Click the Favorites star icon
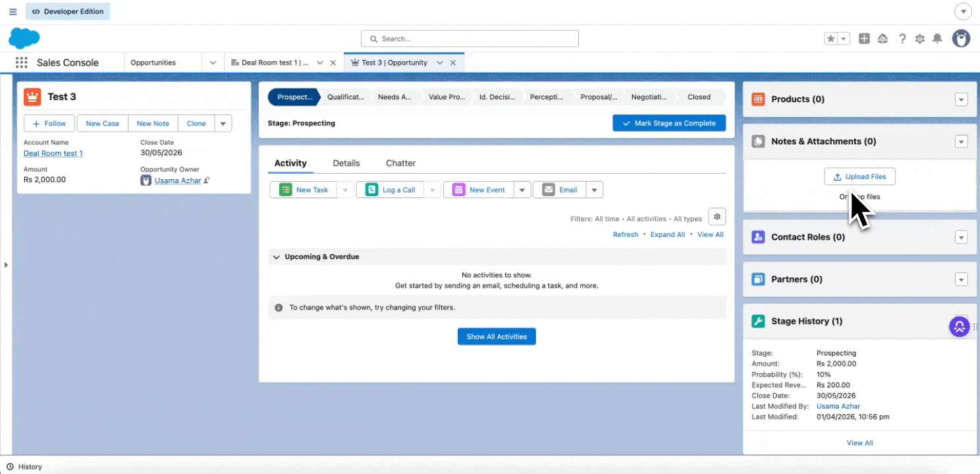 (831, 39)
